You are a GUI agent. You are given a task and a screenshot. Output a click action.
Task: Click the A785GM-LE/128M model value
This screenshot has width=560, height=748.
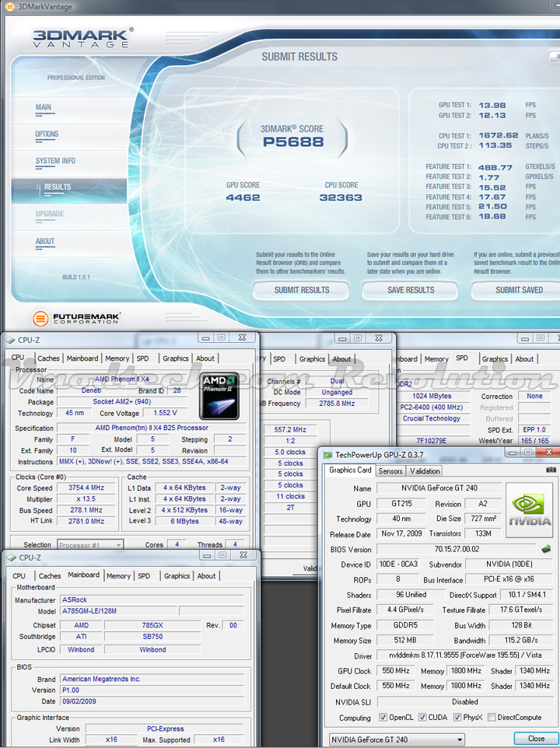[119, 610]
